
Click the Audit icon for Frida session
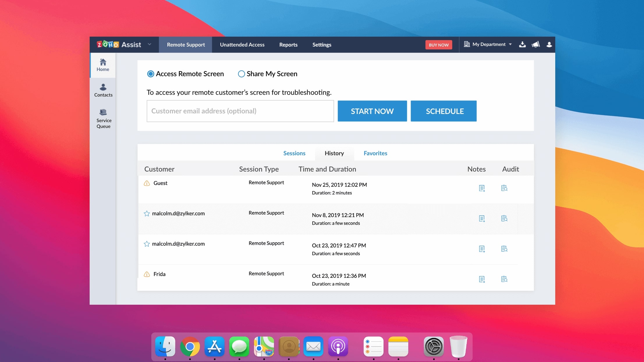(504, 279)
